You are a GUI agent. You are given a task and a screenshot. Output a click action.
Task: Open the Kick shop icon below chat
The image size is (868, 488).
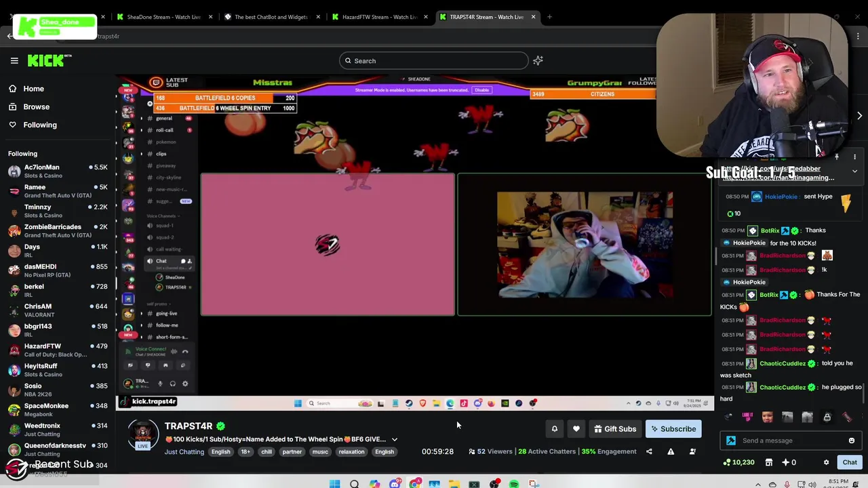click(769, 462)
